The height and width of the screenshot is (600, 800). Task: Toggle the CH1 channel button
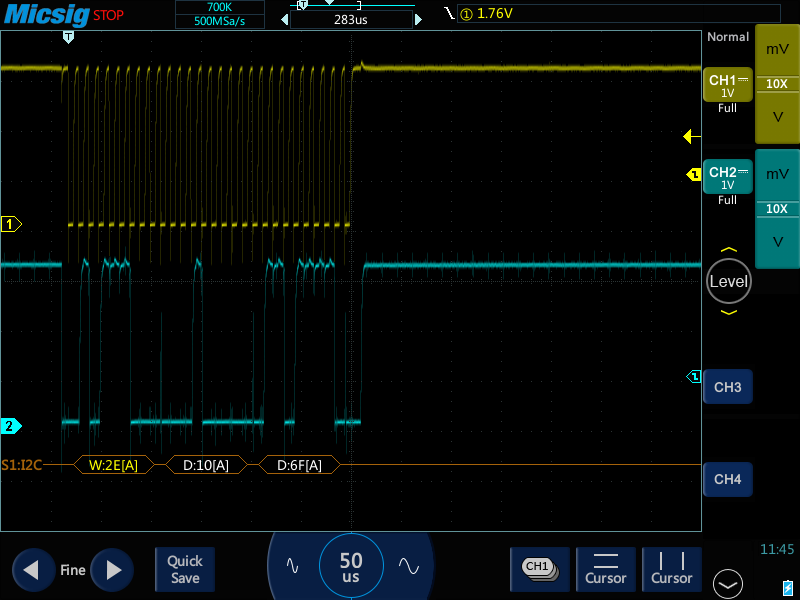pos(728,85)
